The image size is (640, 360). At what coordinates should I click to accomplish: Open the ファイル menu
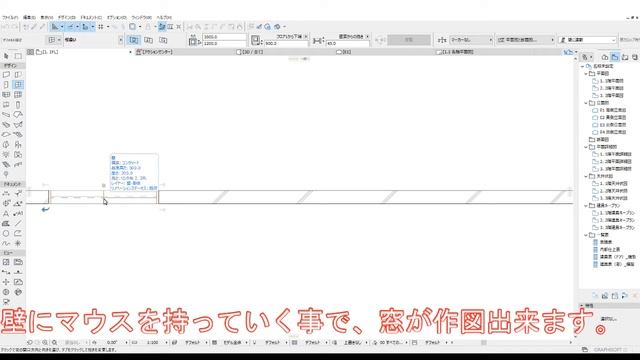pos(10,18)
